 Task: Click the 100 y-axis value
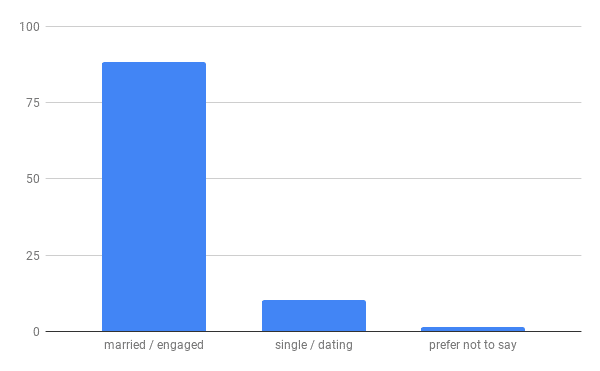[x=29, y=27]
